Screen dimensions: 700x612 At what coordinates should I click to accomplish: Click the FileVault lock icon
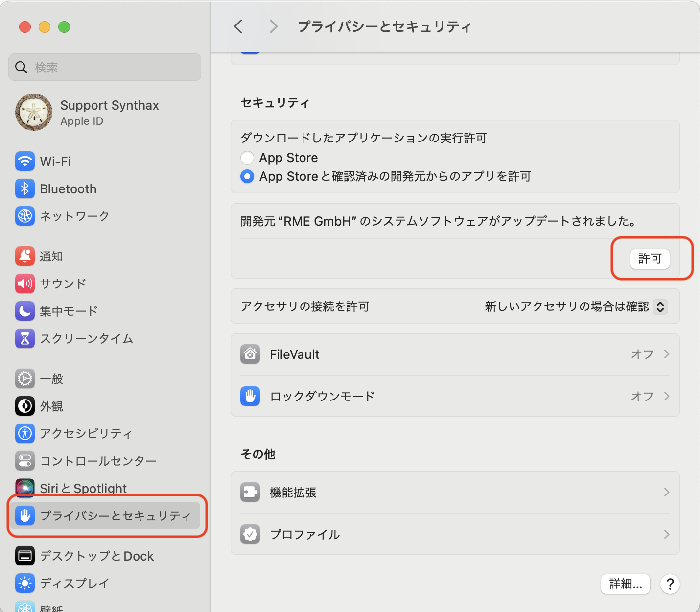point(250,354)
